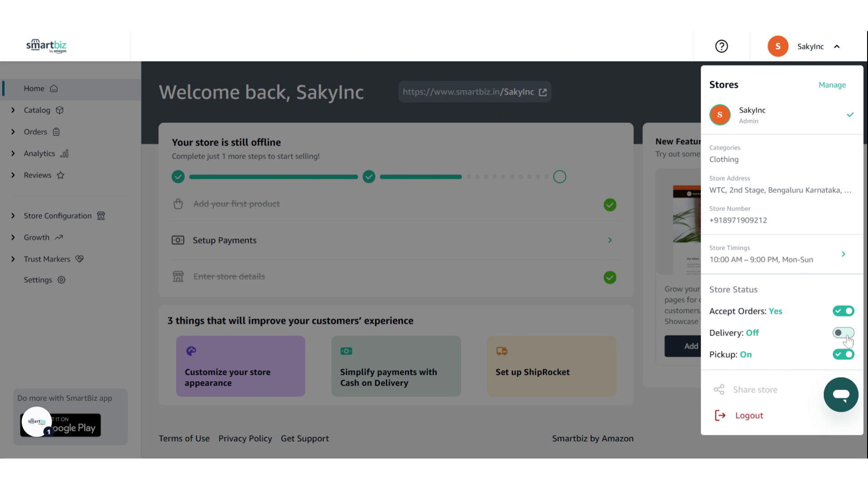Click the Analytics bar chart icon
868x488 pixels.
click(x=64, y=154)
